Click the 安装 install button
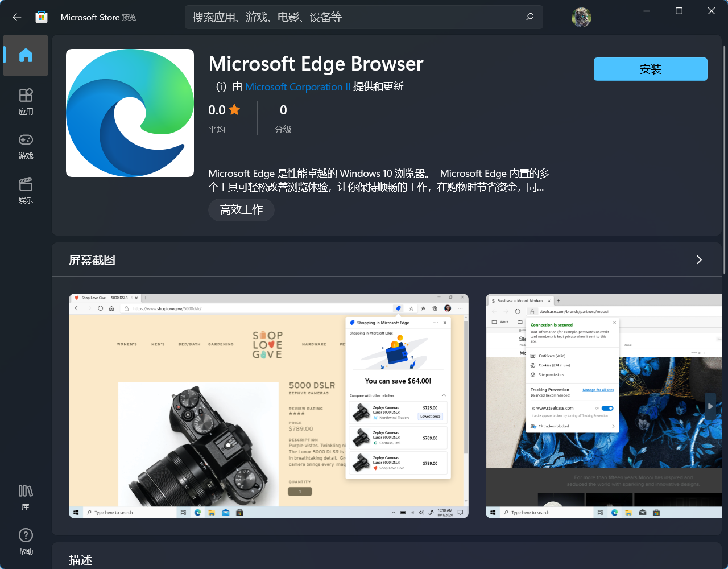 point(650,69)
